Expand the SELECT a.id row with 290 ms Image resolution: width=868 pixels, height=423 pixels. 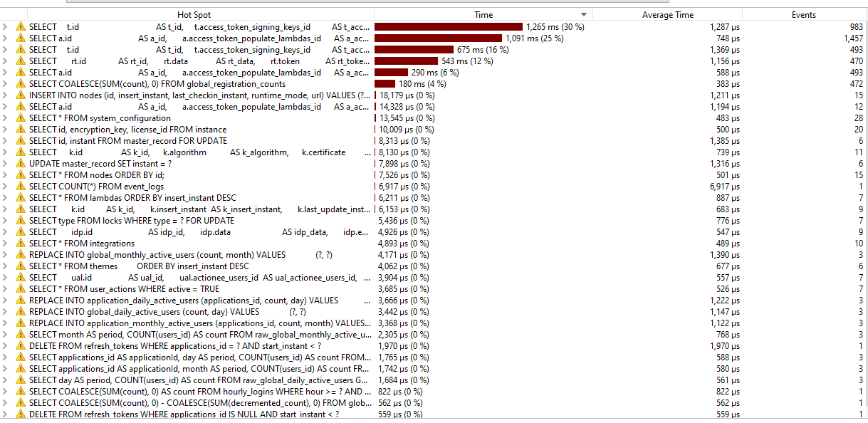pyautogui.click(x=6, y=73)
